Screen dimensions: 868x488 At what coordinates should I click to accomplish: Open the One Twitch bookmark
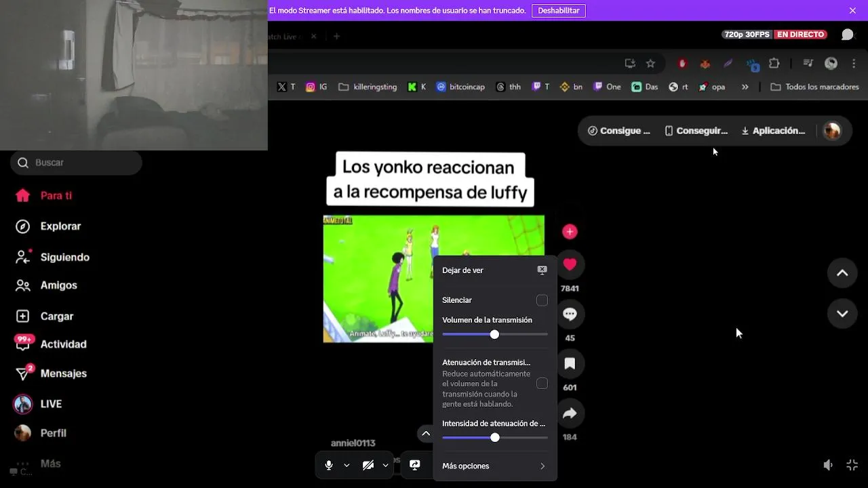click(607, 87)
